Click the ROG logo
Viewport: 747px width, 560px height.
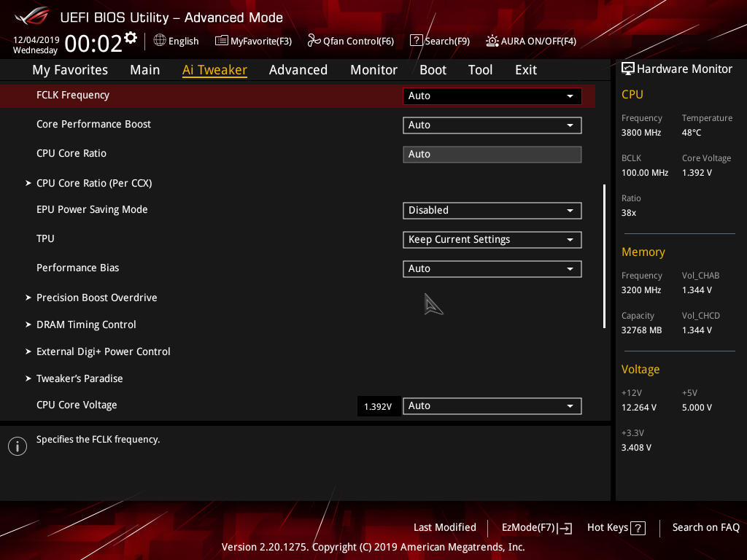click(32, 16)
